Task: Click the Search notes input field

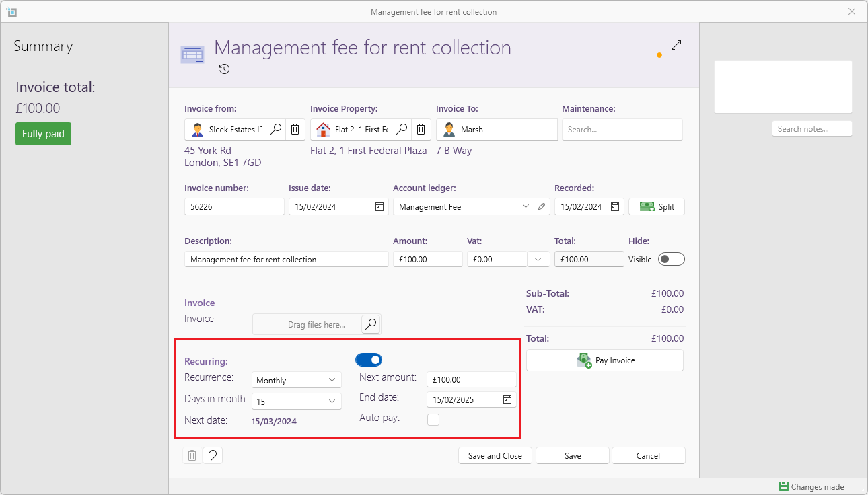Action: pyautogui.click(x=811, y=128)
